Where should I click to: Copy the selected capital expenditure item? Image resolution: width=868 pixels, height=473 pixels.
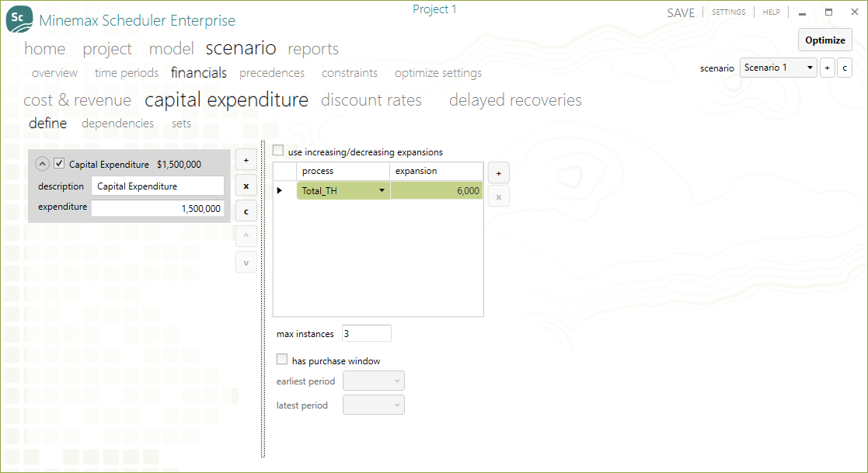pos(246,211)
